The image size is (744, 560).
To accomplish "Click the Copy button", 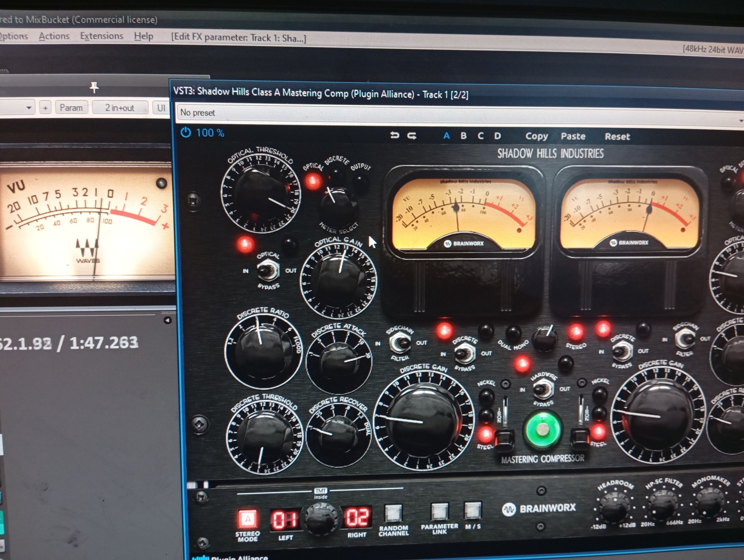I will (x=537, y=136).
